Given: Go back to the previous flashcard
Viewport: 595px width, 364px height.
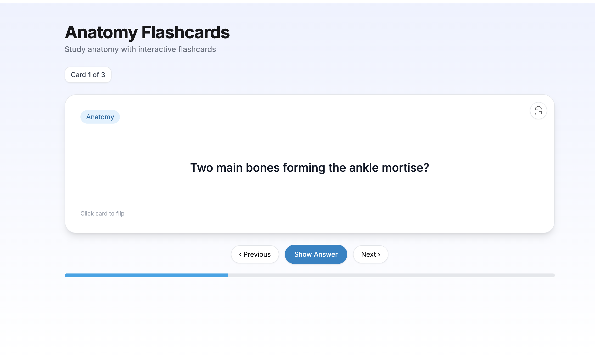Looking at the screenshot, I should pos(255,254).
